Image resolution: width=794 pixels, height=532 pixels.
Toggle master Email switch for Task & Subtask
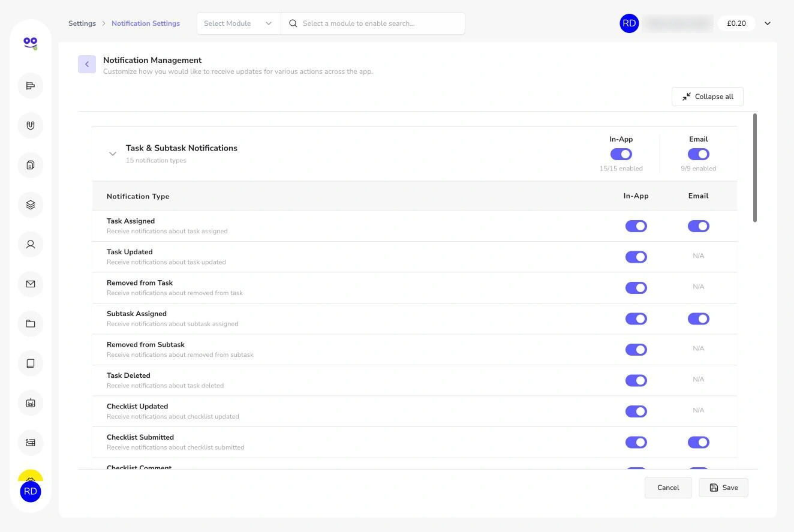point(699,154)
